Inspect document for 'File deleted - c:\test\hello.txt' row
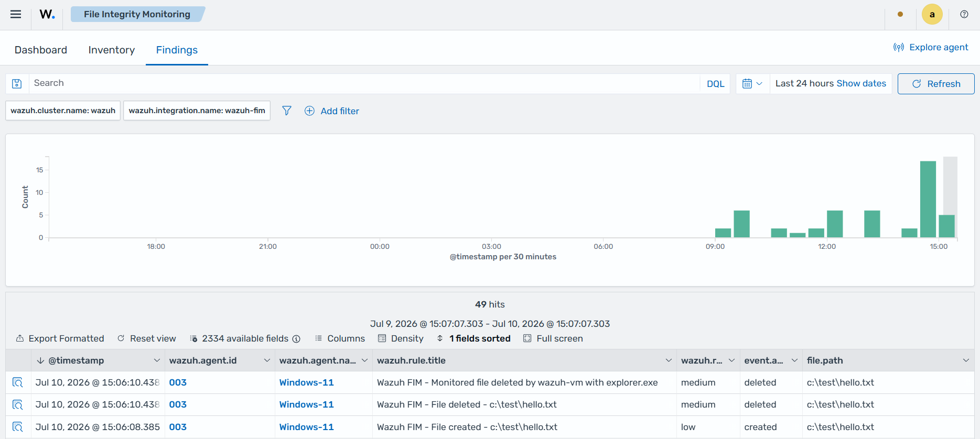 18,404
